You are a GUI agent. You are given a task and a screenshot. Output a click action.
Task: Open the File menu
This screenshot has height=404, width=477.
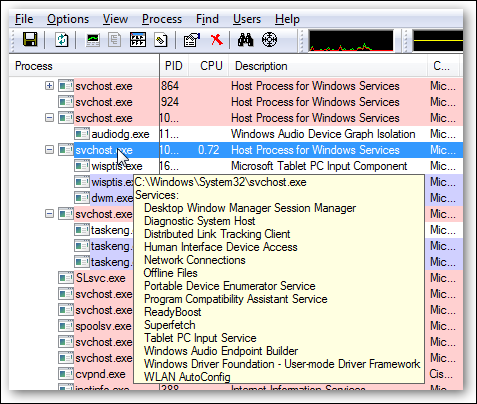tap(24, 19)
